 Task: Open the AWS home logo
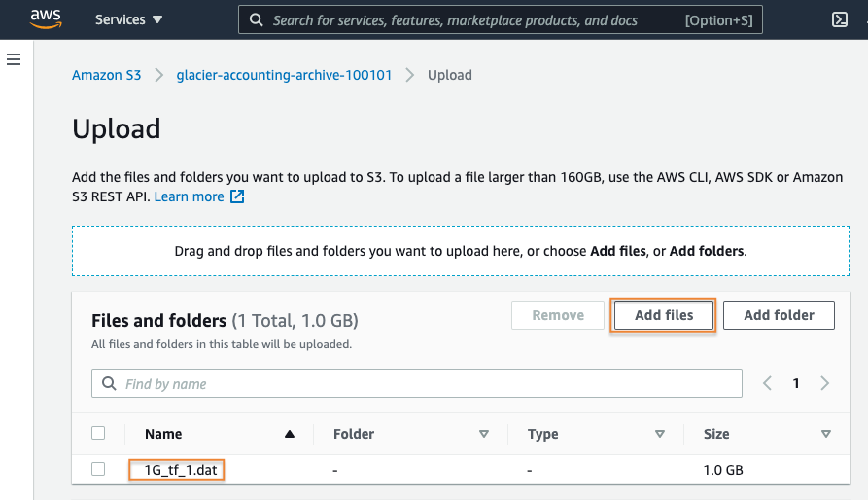click(x=46, y=19)
